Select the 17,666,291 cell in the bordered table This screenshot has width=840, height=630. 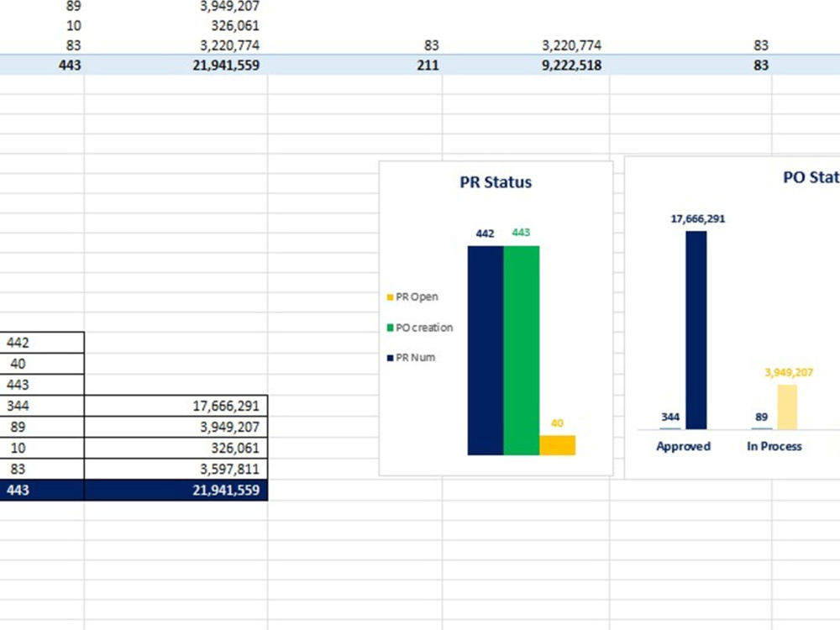(x=176, y=406)
